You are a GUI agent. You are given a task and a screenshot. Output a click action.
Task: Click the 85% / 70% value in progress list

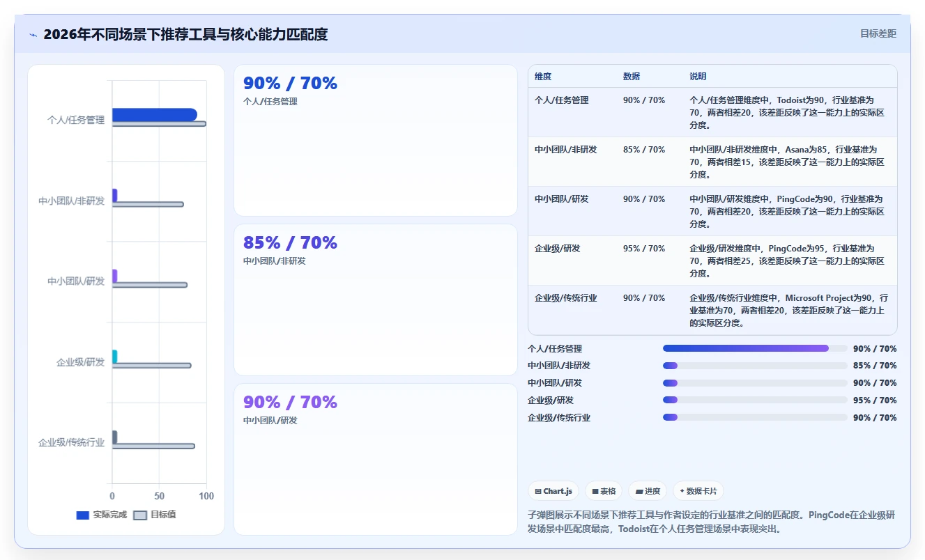coord(875,366)
